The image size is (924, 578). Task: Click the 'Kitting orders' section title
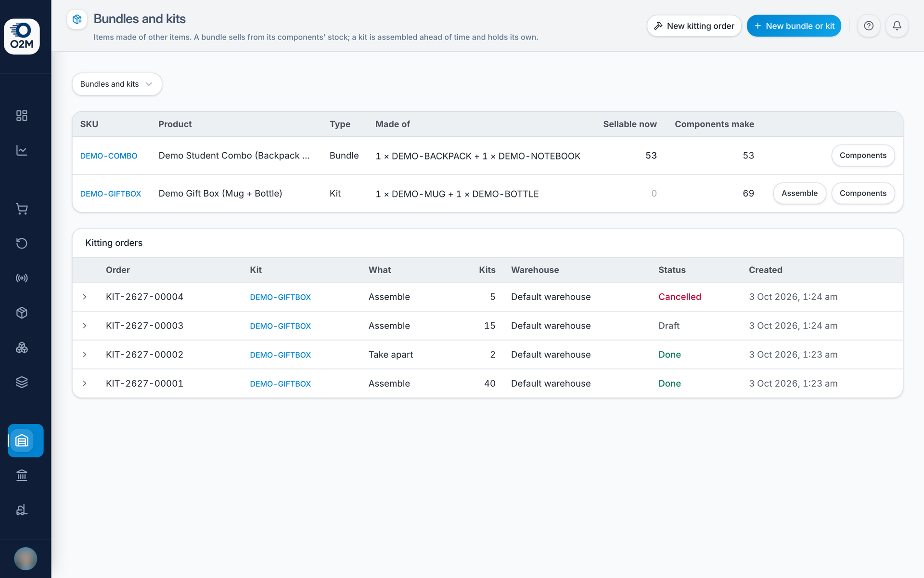click(x=114, y=243)
